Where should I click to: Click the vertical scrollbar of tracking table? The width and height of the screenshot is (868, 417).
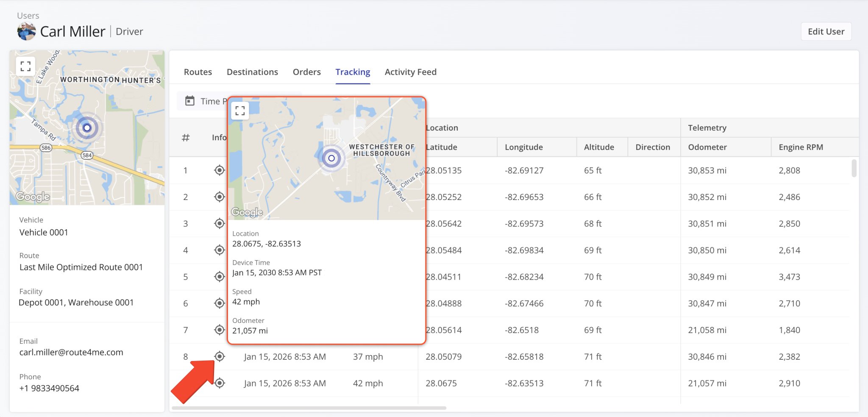coord(854,168)
